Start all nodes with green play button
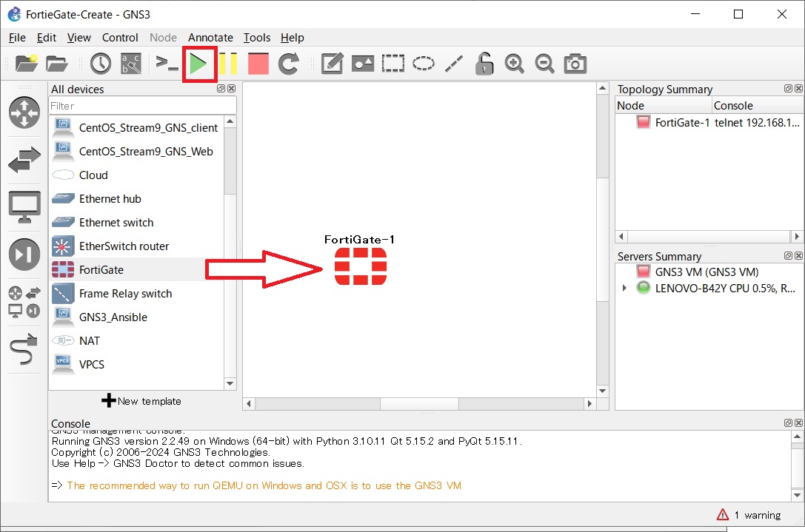 pos(198,64)
